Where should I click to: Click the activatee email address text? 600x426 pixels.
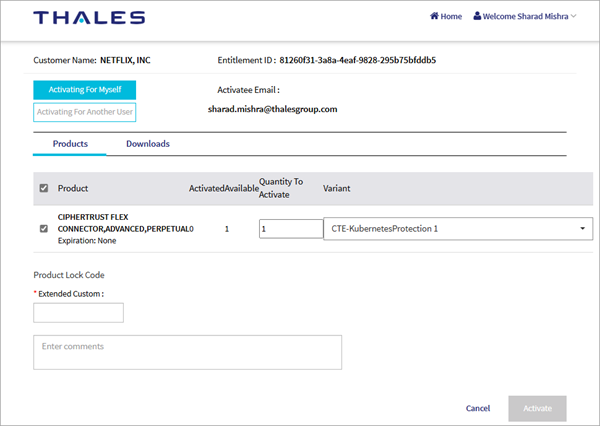pyautogui.click(x=272, y=109)
